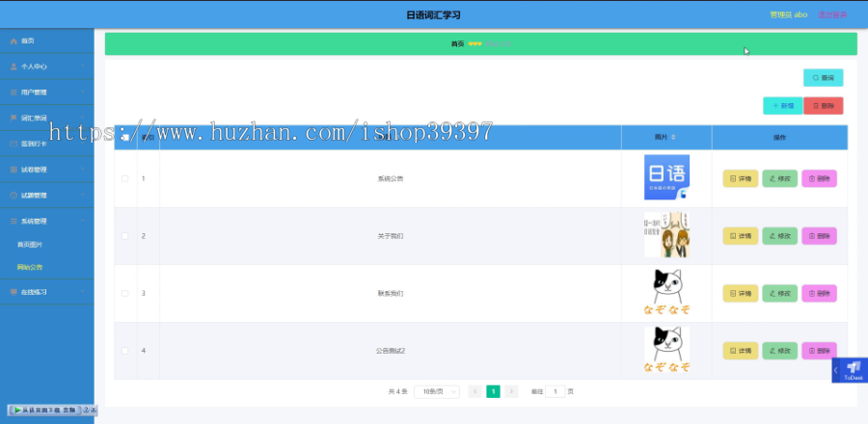Open 详情 for 关于我们 row
868x424 pixels.
click(740, 236)
